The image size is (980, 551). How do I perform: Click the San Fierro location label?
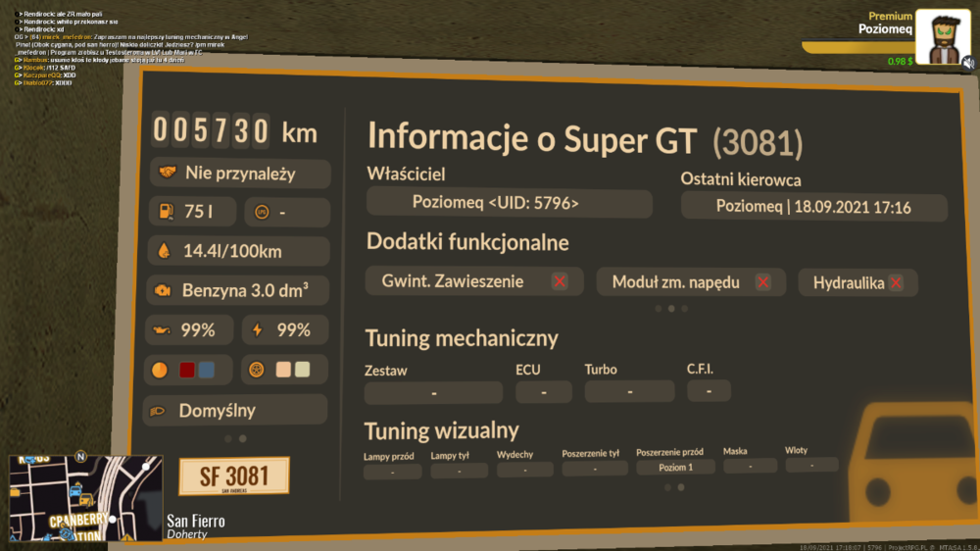[x=196, y=521]
